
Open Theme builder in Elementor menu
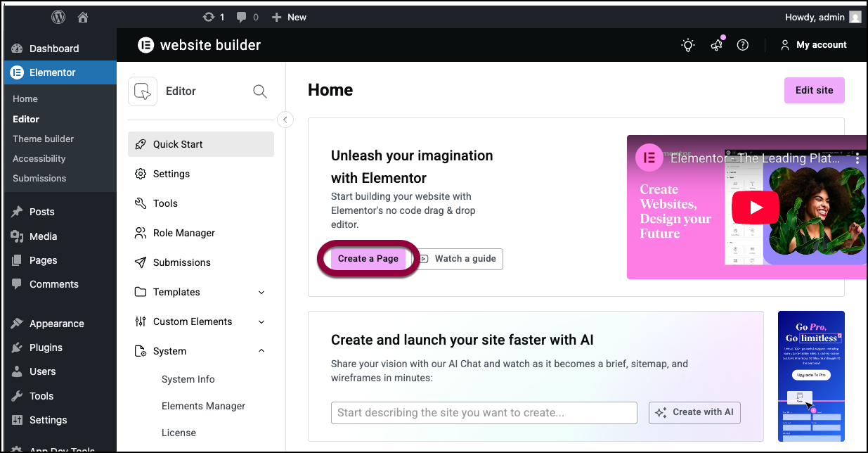(x=43, y=139)
